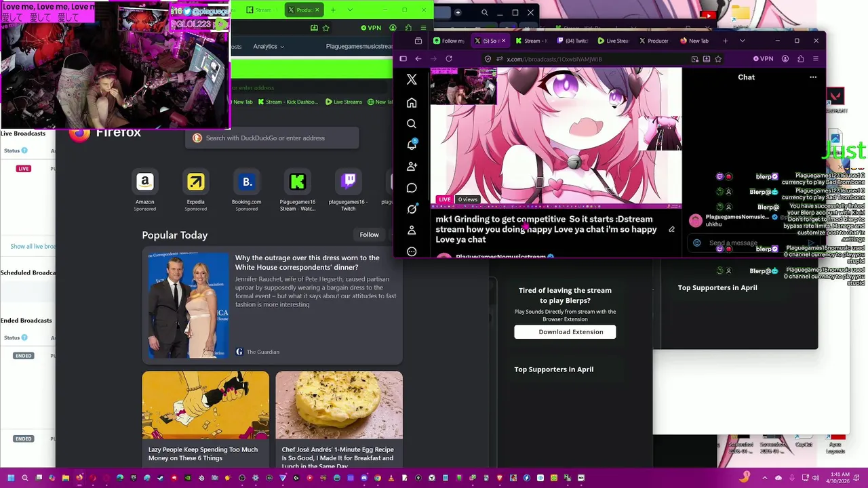
Task: Toggle sidebar icon in purple browser toolbar
Action: coord(403,59)
